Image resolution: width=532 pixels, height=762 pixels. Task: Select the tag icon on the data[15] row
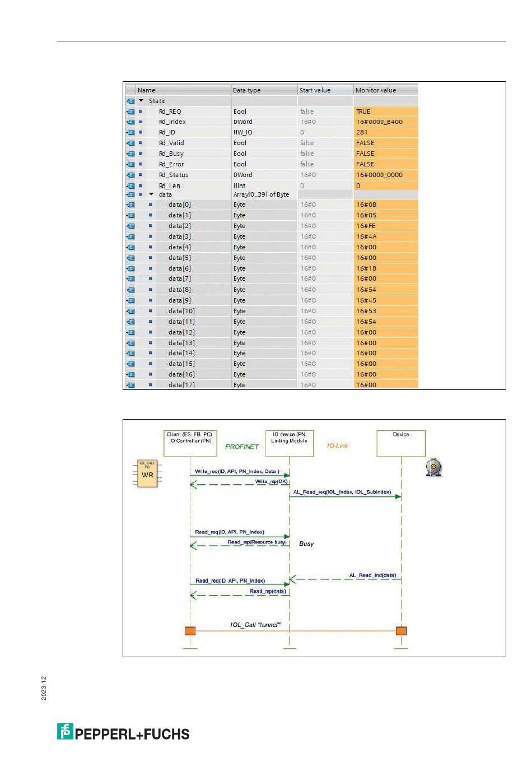pyautogui.click(x=130, y=364)
